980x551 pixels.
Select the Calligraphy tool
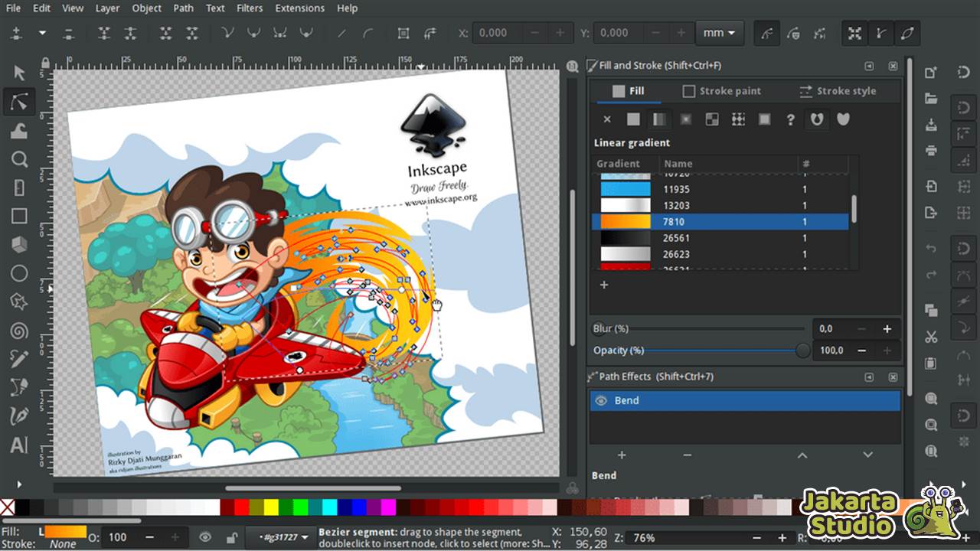(x=19, y=416)
